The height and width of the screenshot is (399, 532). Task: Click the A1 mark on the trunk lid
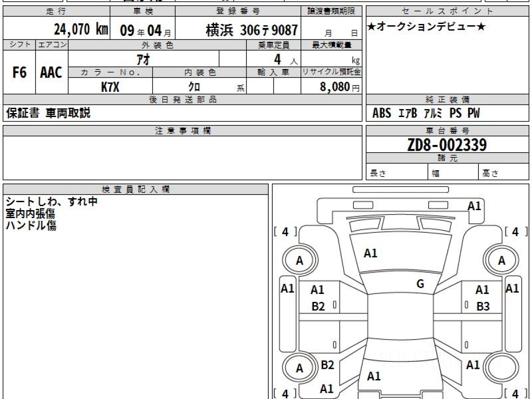click(x=374, y=376)
